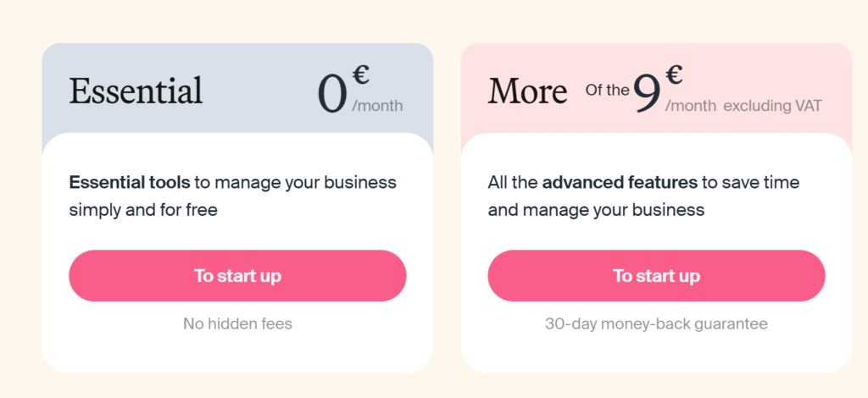Click 'simply and for free' description line
The width and height of the screenshot is (868, 398).
coord(143,209)
